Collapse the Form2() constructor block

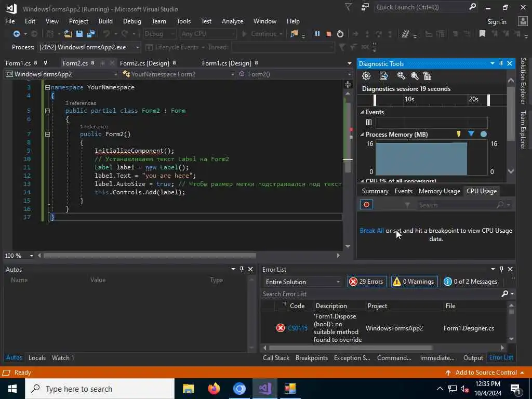[x=47, y=134]
